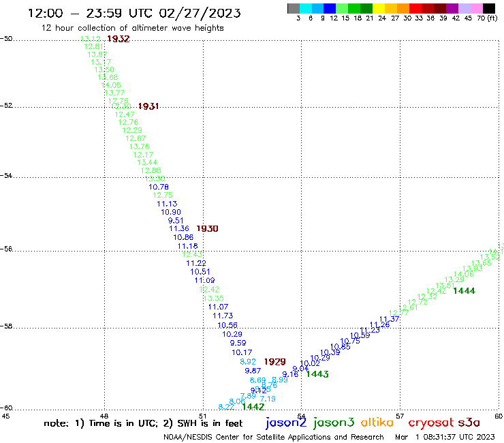504x443 pixels.
Task: Click wave height value 9.59
Action: (x=238, y=343)
